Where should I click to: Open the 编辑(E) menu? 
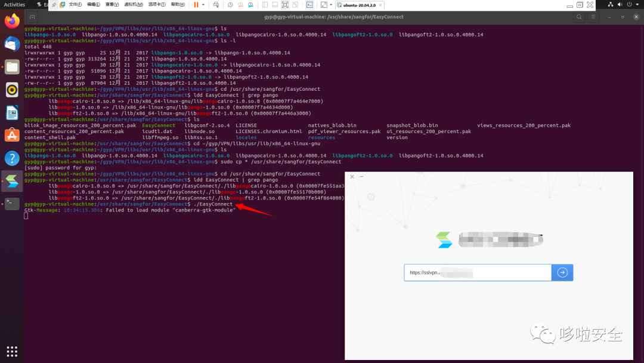pyautogui.click(x=94, y=5)
